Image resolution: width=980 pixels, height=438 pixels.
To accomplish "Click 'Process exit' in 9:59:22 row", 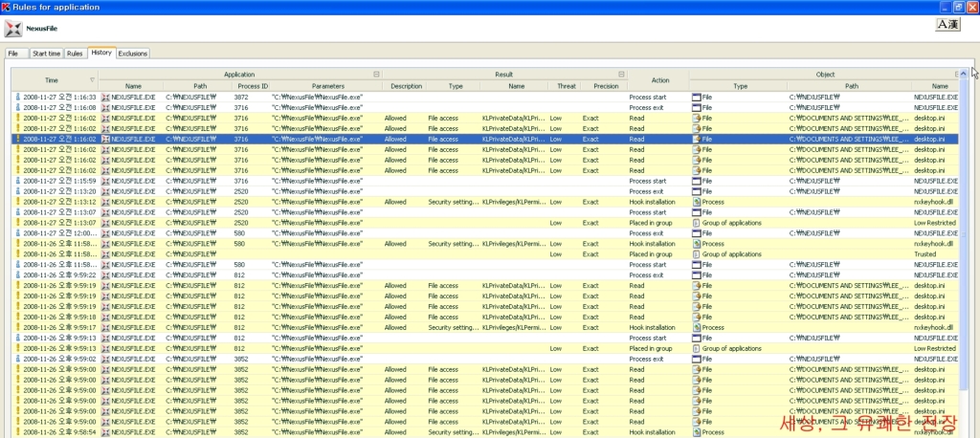I will (x=647, y=274).
